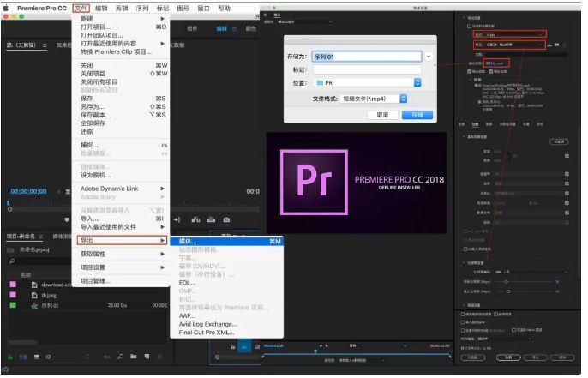Viewport: 588px width, 378px height.
Task: Click the project bin icon beside 未命名.prproj
Action: 11,250
